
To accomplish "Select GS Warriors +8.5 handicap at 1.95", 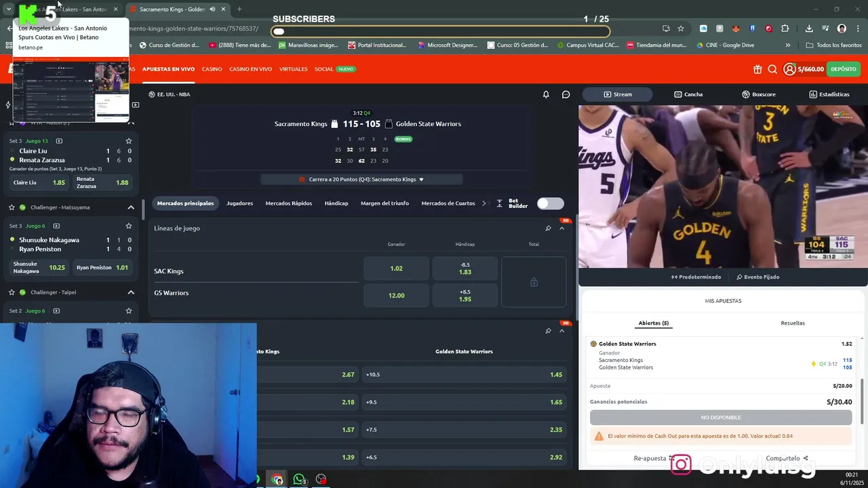I will 465,296.
